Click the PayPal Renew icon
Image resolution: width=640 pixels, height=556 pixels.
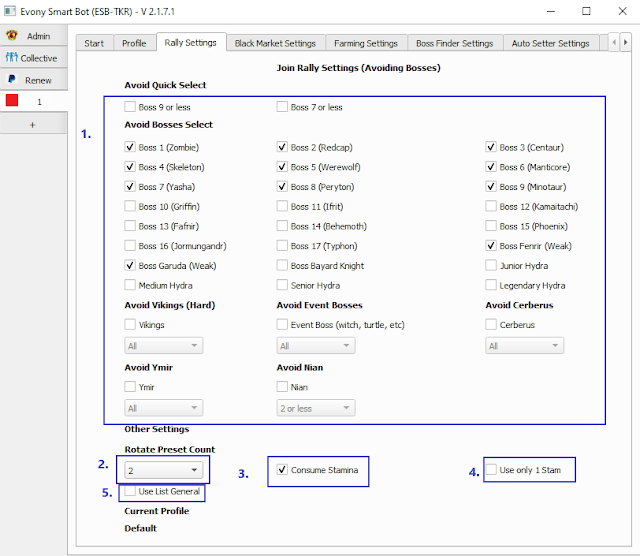coord(12,79)
